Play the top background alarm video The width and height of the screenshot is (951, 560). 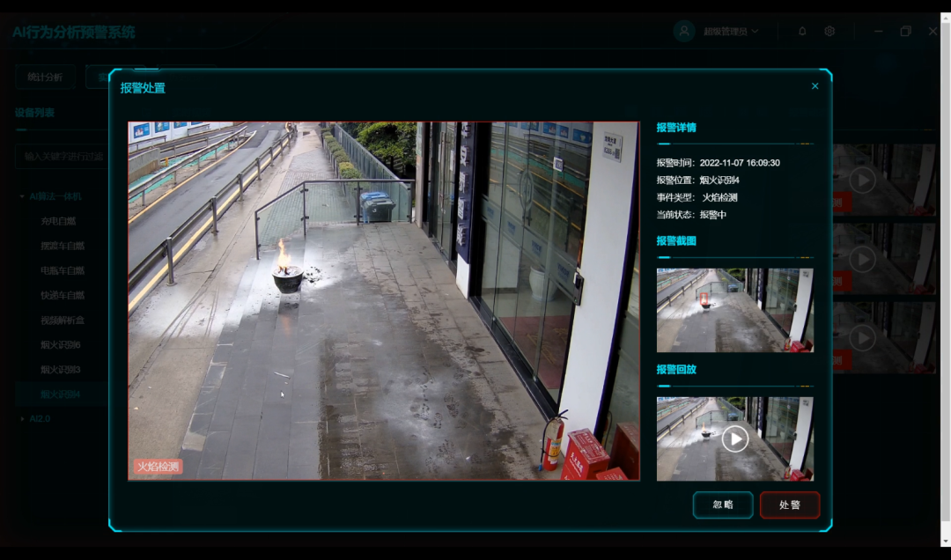point(862,181)
